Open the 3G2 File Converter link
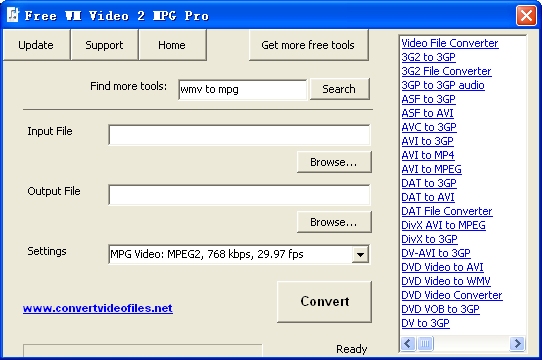 click(446, 71)
